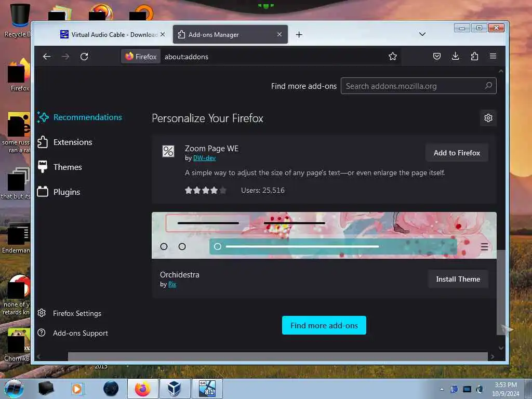The height and width of the screenshot is (399, 532).
Task: Open the VirtualBox taskbar icon
Action: [175, 389]
